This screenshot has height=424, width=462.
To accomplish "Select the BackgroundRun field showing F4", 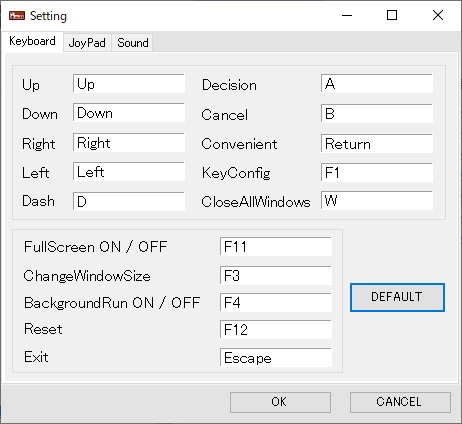I will [276, 303].
